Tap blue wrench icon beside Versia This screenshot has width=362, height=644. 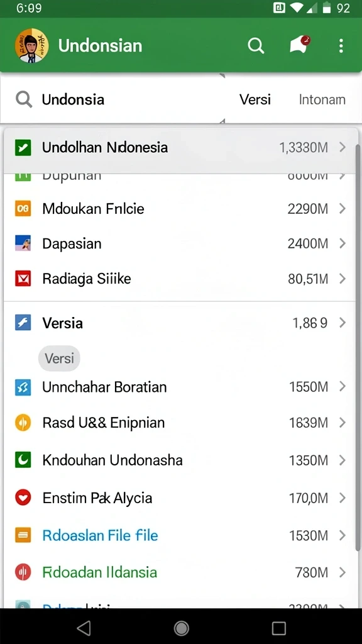23,323
